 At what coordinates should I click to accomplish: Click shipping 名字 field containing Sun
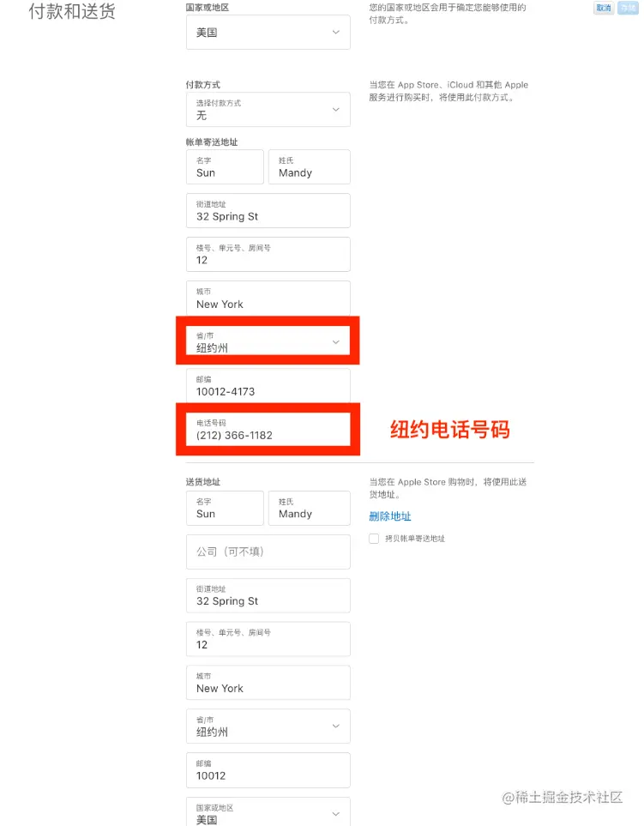(x=225, y=509)
